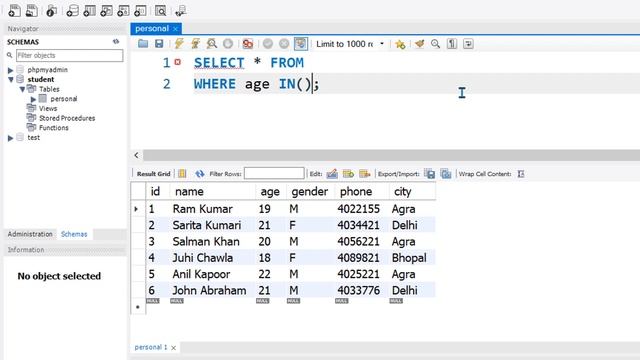The image size is (640, 360).
Task: Select the Functions tree item
Action: pyautogui.click(x=53, y=128)
